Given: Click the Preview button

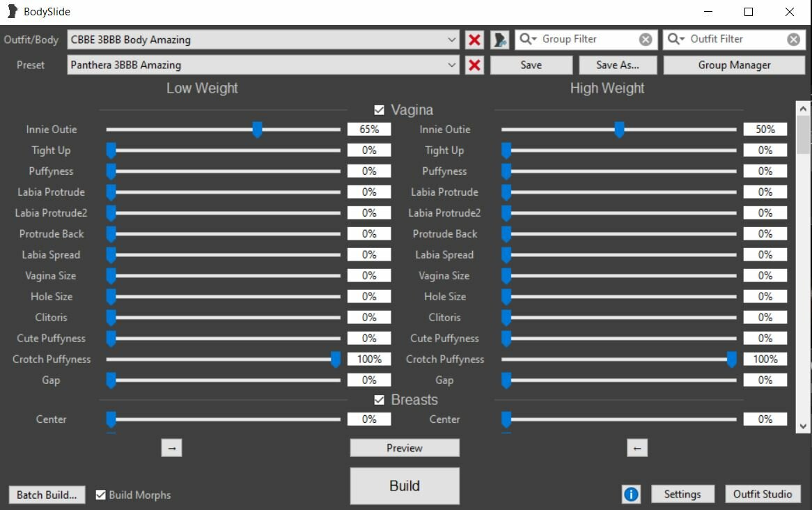Looking at the screenshot, I should pos(405,448).
